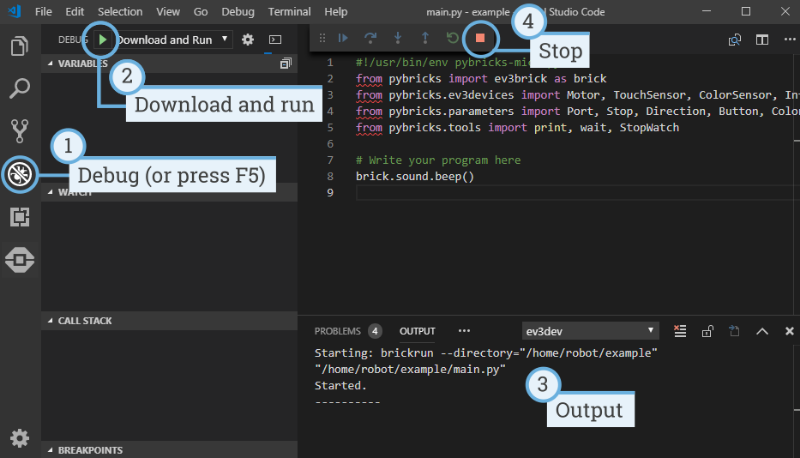Image resolution: width=800 pixels, height=458 pixels.
Task: Open the Source Control view
Action: pos(19,131)
